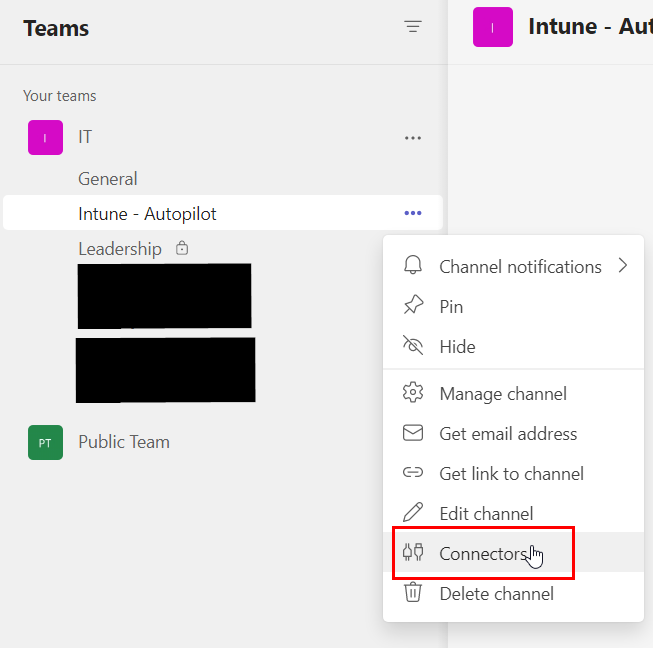This screenshot has width=653, height=648.
Task: Open the Public Team entry
Action: coord(124,442)
